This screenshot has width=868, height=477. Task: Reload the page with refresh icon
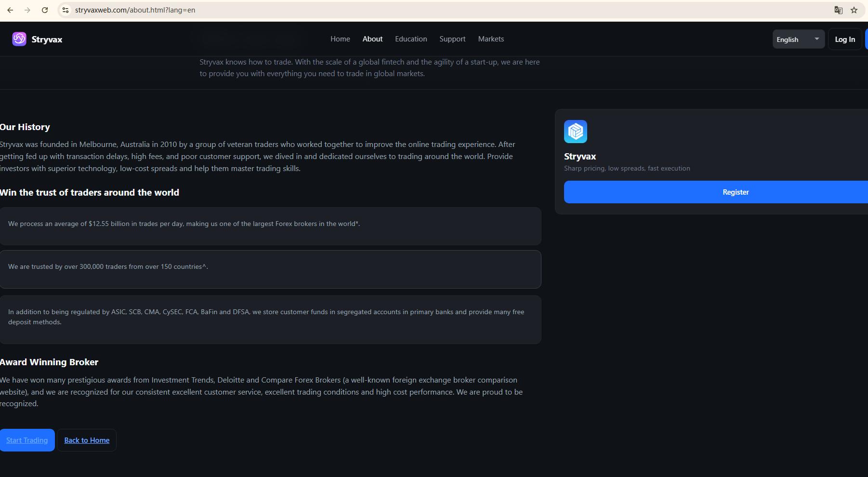[45, 10]
